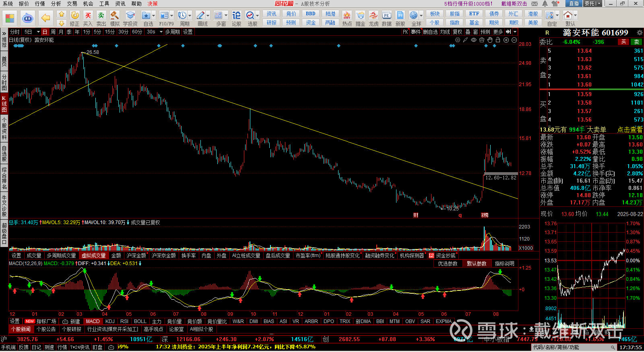Select the 周 weekly period
Image resolution: width=644 pixels, height=352 pixels.
click(x=53, y=32)
